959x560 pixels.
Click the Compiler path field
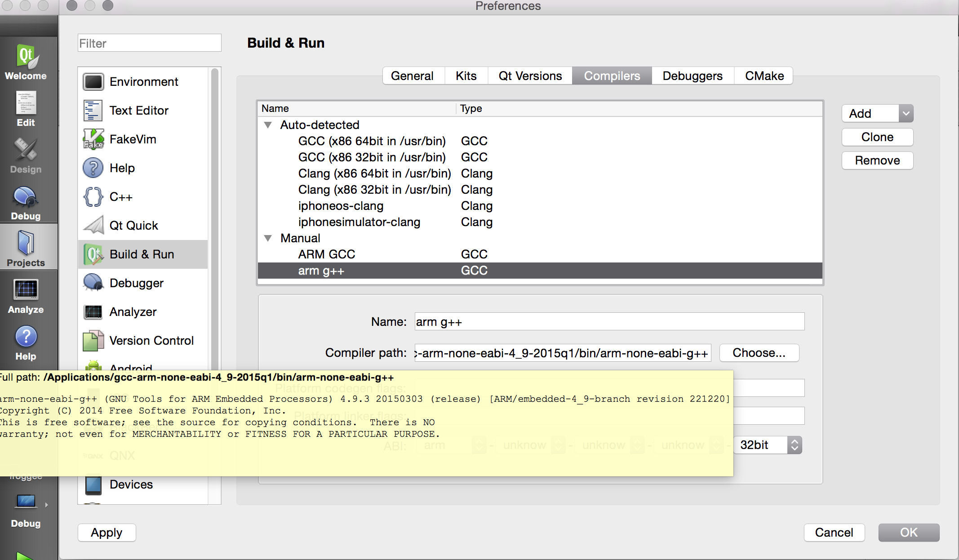(563, 353)
